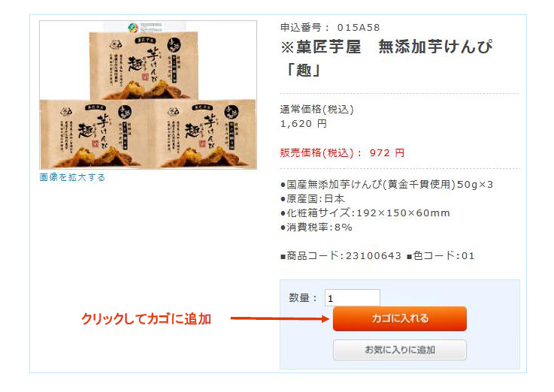
Task: Focus the 数量 quantity input field
Action: [353, 298]
